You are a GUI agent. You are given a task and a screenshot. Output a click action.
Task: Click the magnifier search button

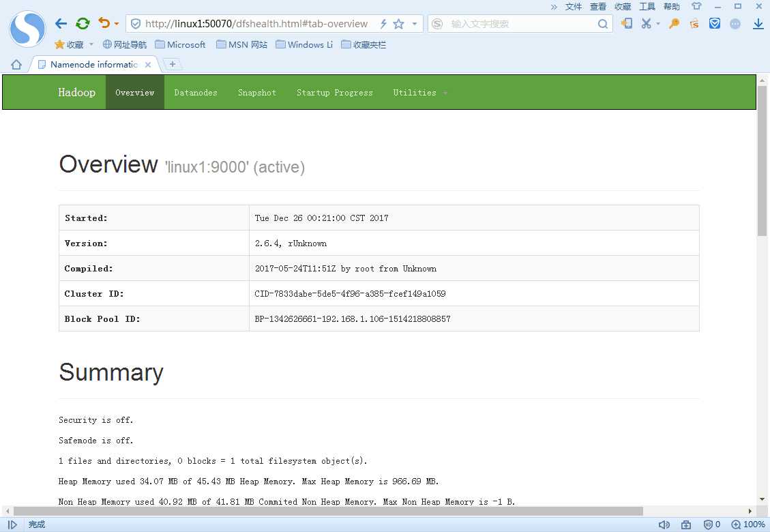[602, 24]
